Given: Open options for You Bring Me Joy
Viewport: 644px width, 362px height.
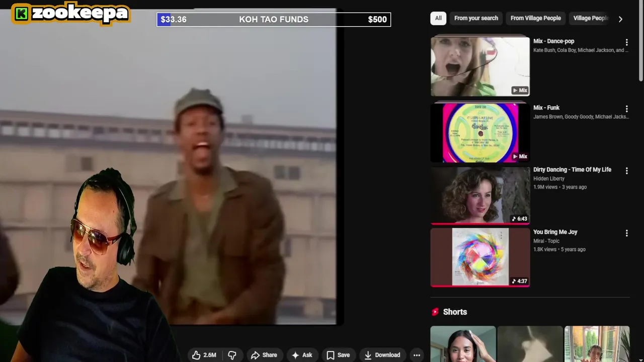Looking at the screenshot, I should [x=626, y=233].
